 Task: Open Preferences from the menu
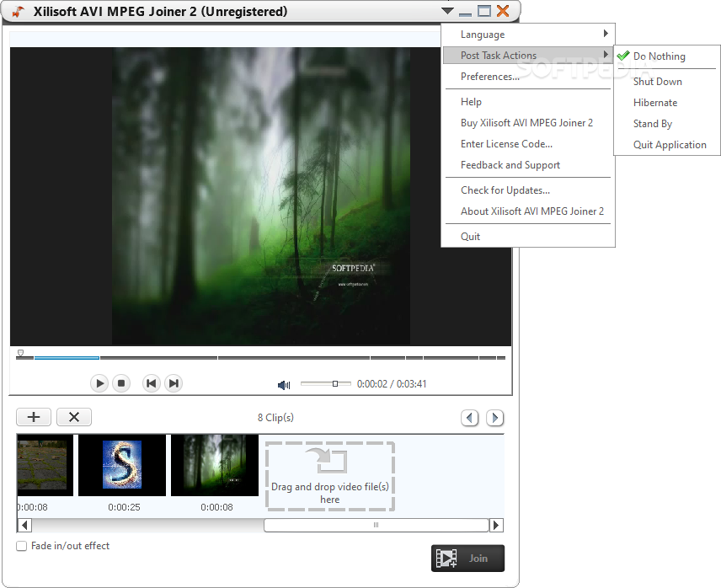click(x=527, y=77)
